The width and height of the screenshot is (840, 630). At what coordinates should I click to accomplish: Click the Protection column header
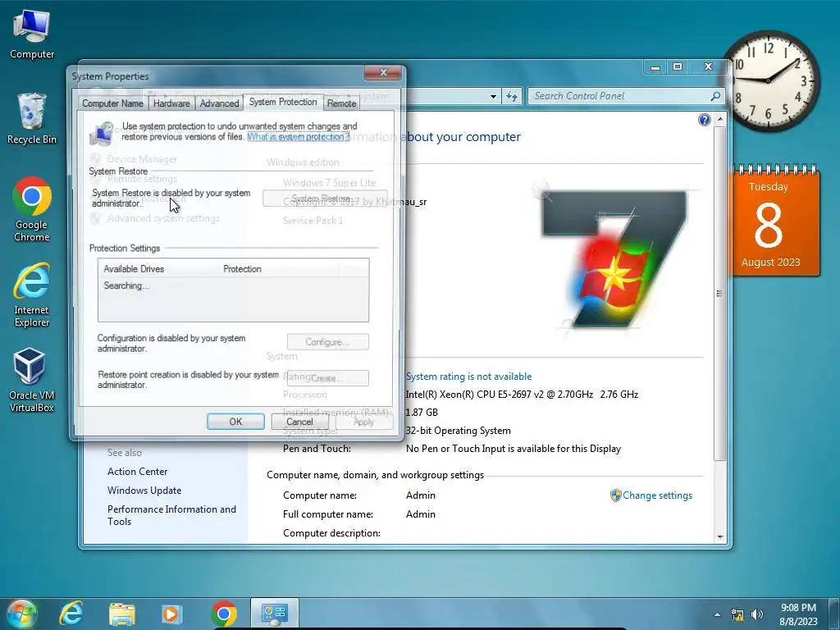279,269
